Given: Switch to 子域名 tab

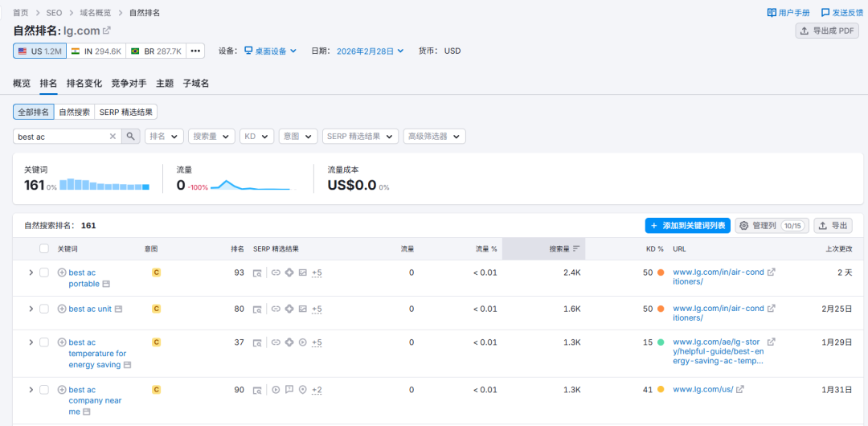Looking at the screenshot, I should (x=196, y=84).
